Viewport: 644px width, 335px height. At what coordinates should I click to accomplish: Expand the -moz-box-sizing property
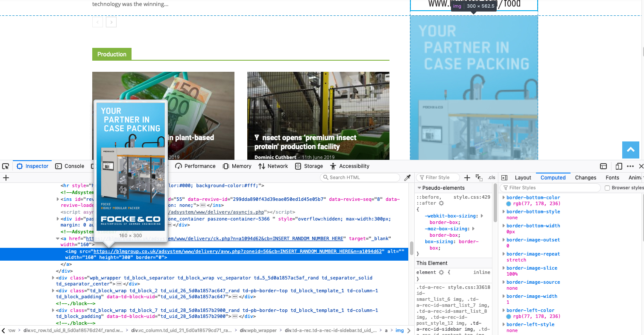point(473,229)
